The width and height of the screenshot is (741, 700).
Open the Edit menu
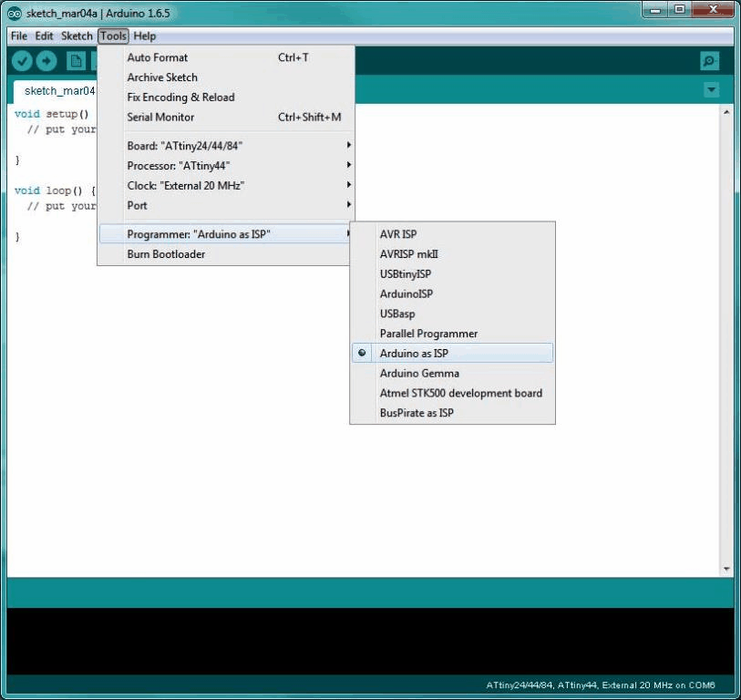pyautogui.click(x=44, y=36)
